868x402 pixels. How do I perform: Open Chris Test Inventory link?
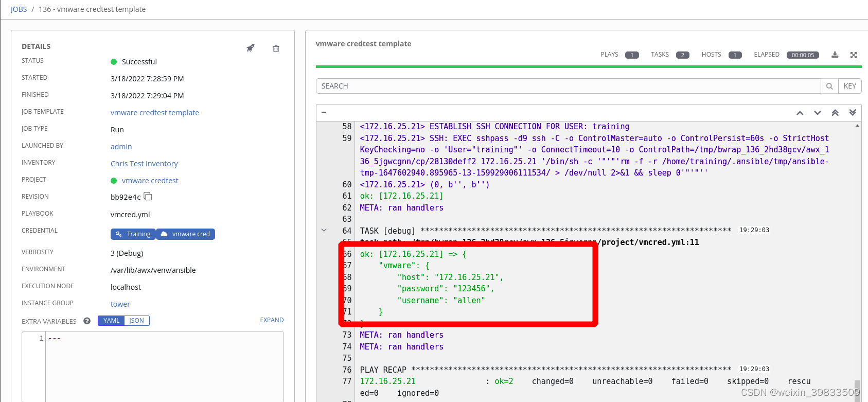pyautogui.click(x=144, y=164)
